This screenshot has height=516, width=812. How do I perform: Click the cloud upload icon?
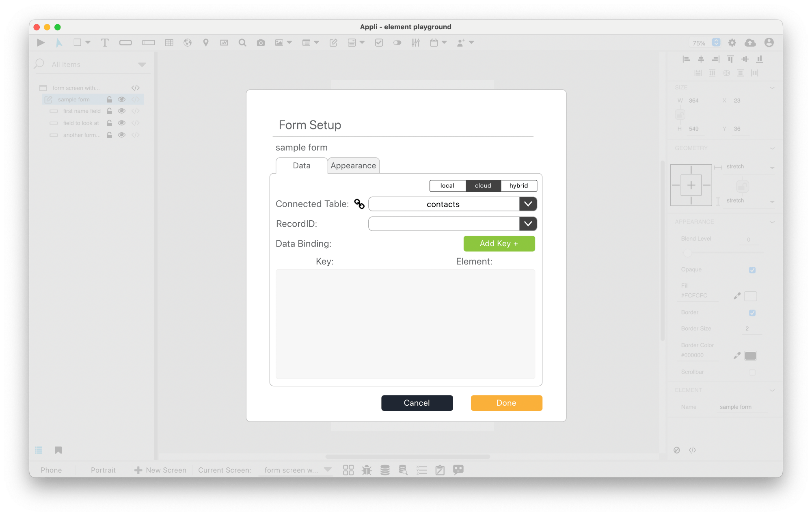coord(750,43)
